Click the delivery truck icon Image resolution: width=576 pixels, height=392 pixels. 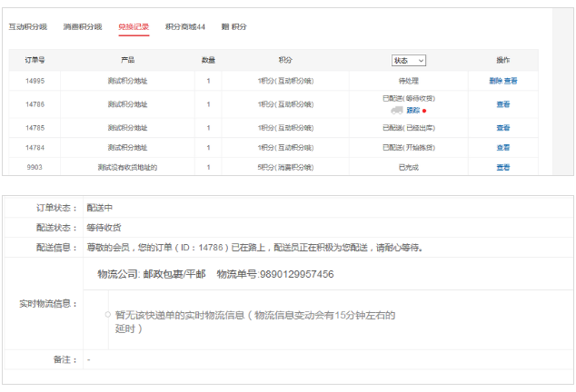396,110
